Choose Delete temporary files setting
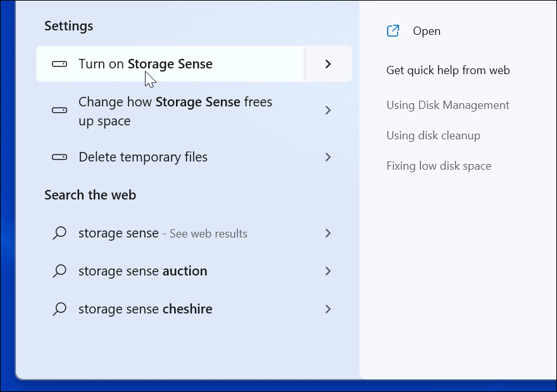557x392 pixels. (x=143, y=157)
